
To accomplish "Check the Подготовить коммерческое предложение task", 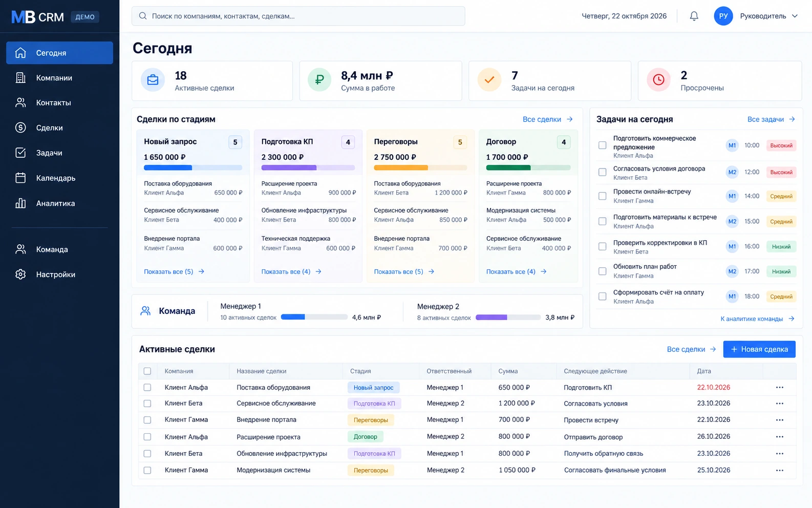I will (x=603, y=145).
